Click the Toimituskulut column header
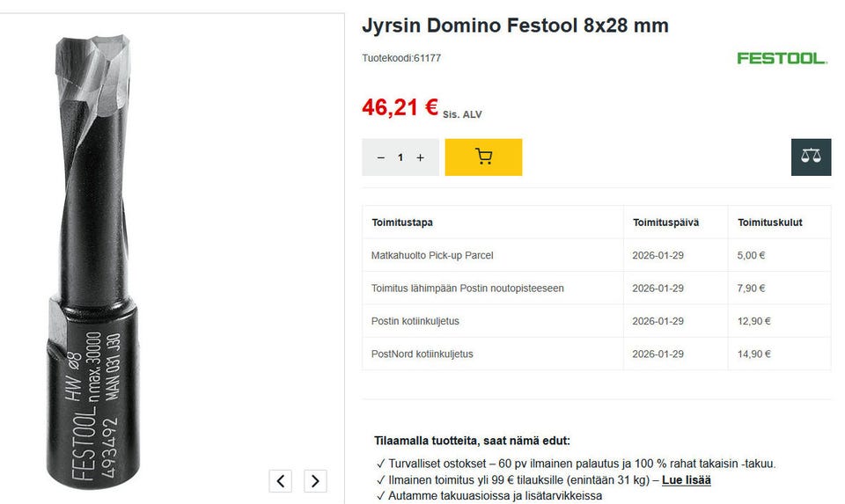The width and height of the screenshot is (845, 504). pyautogui.click(x=769, y=223)
